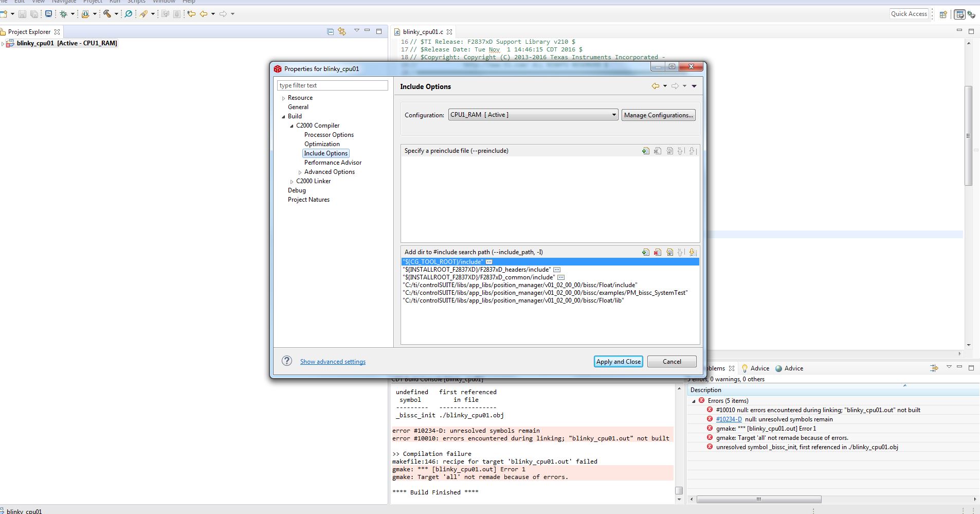Select the blinky_cpu01.c editor tab
The height and width of the screenshot is (514, 980).
click(423, 32)
